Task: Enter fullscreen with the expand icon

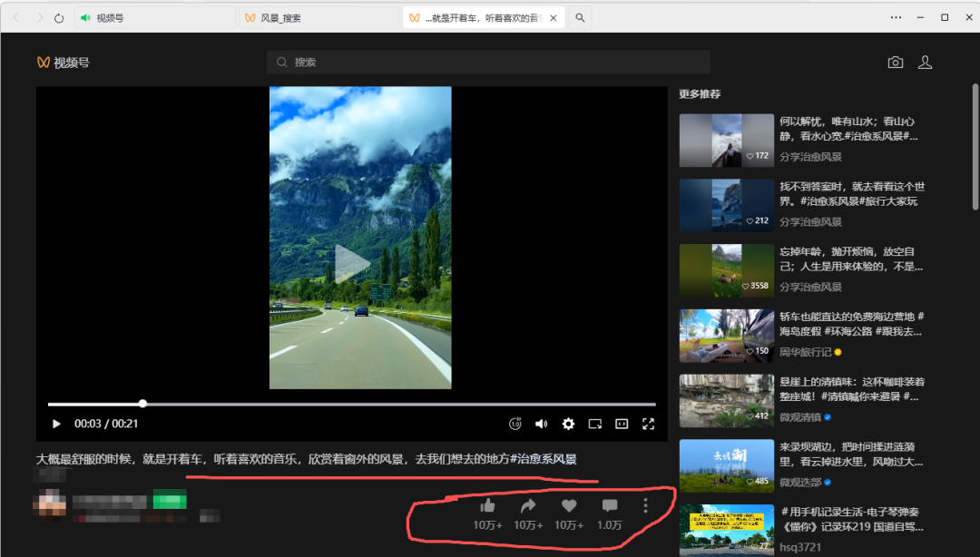Action: [648, 424]
